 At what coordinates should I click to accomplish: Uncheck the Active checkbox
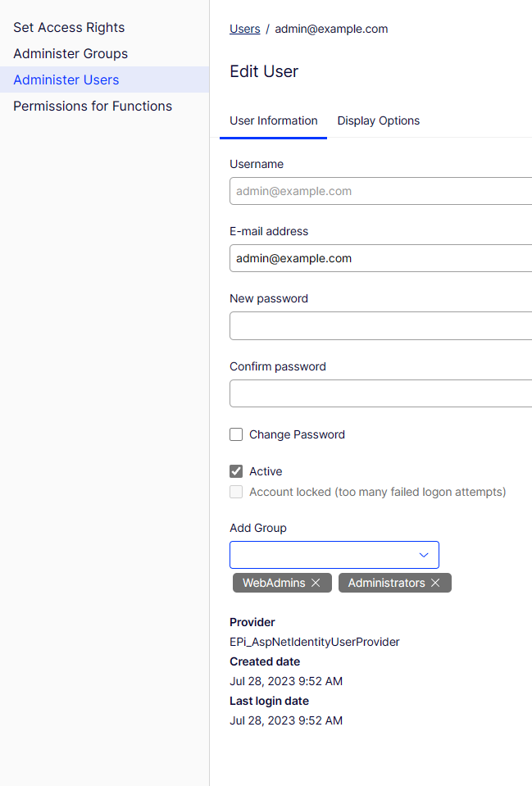[236, 471]
